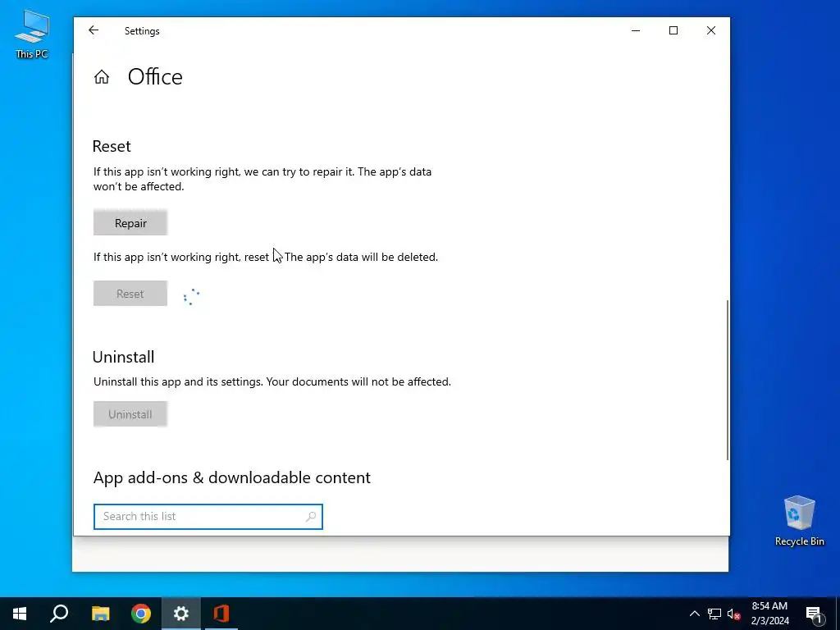Click the magnifier icon in the search box
This screenshot has height=630, width=840.
pos(311,517)
